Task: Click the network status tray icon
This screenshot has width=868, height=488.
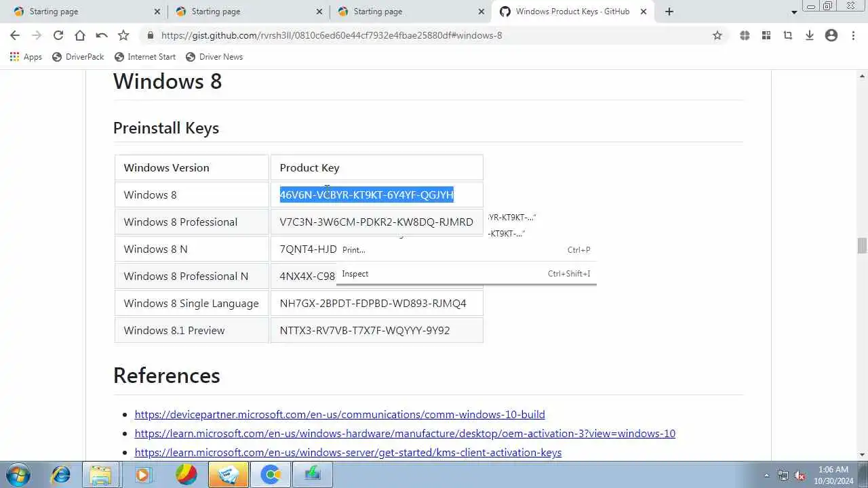Action: coord(783,475)
